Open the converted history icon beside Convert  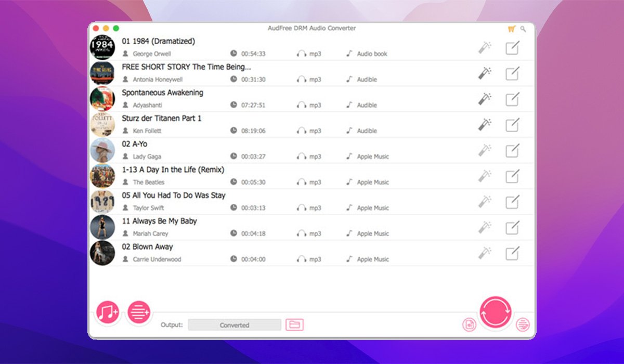click(x=469, y=325)
